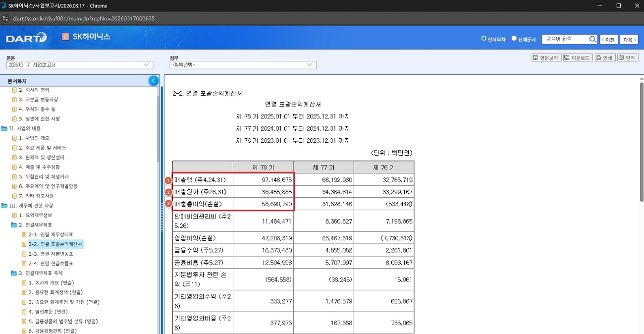Collapse the sidebar with blue chevron button
The height and width of the screenshot is (334, 644).
click(153, 80)
